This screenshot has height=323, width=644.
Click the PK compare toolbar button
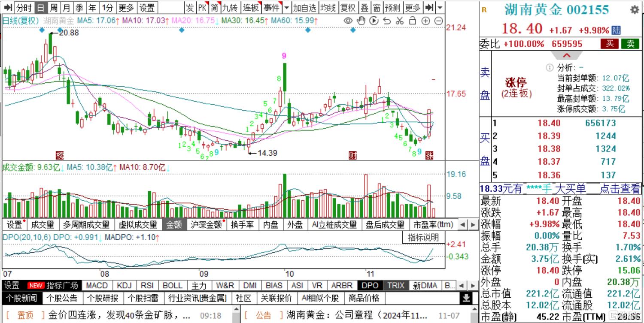(x=203, y=7)
